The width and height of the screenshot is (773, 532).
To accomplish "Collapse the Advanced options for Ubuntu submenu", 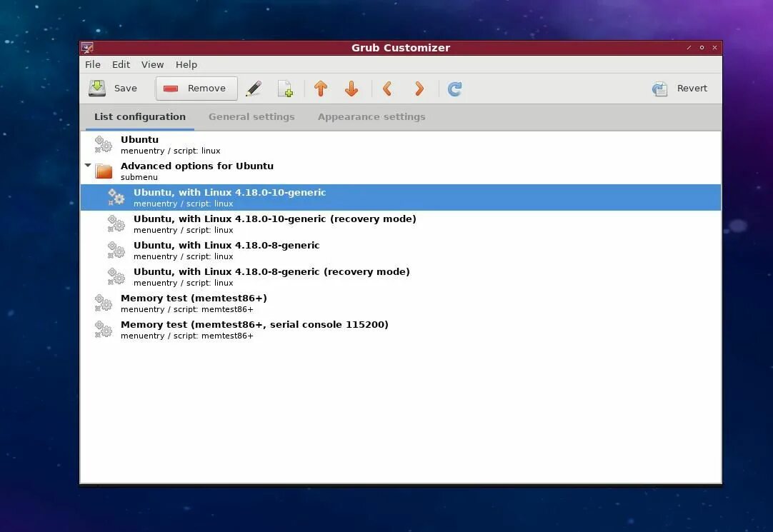I will [88, 166].
